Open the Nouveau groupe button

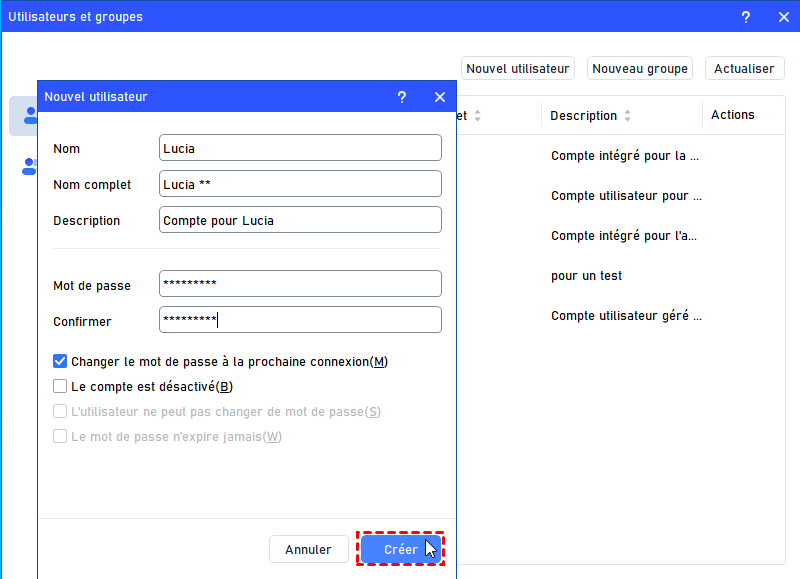click(640, 68)
